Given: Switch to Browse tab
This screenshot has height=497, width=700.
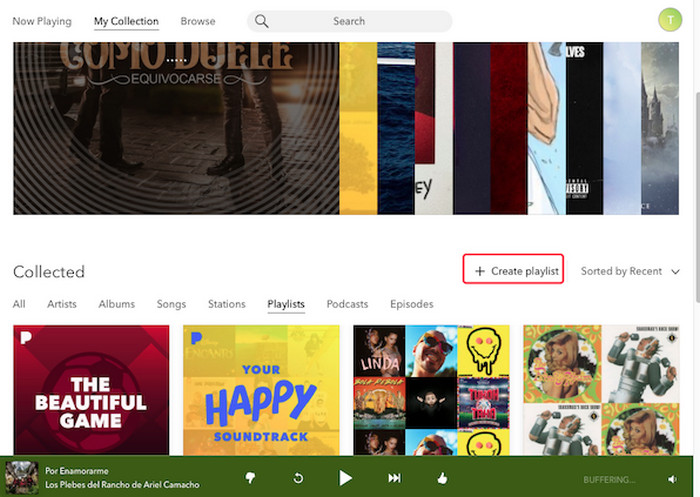Looking at the screenshot, I should click(198, 21).
